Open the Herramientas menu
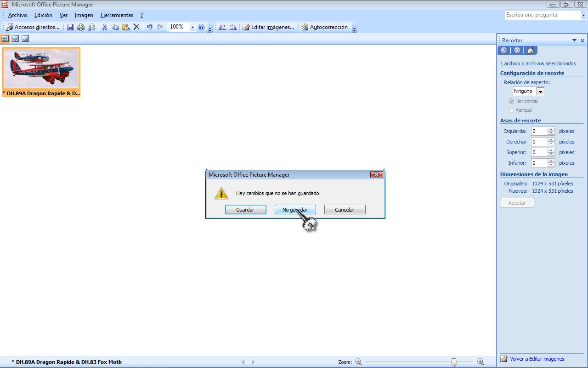 click(117, 15)
